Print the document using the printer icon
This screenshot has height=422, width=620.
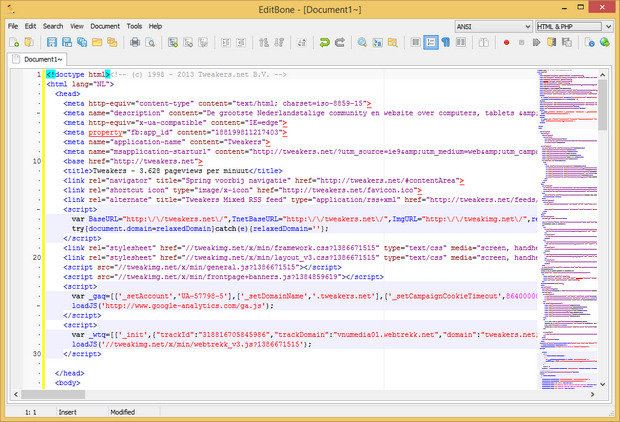tap(135, 42)
